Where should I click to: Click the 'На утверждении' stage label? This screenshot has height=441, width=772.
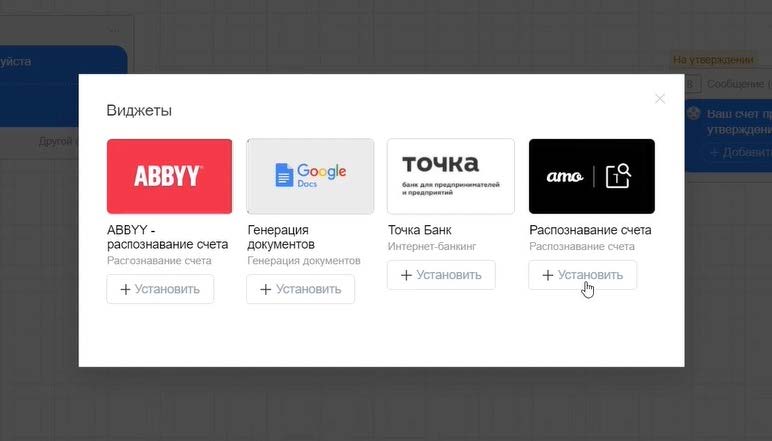(x=712, y=60)
